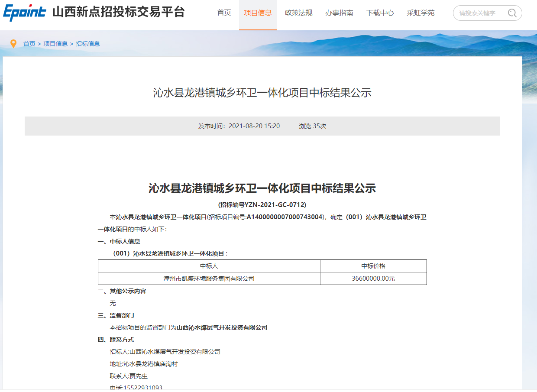Click the 36600000.00元 price cell
The height and width of the screenshot is (392, 537).
(x=374, y=279)
